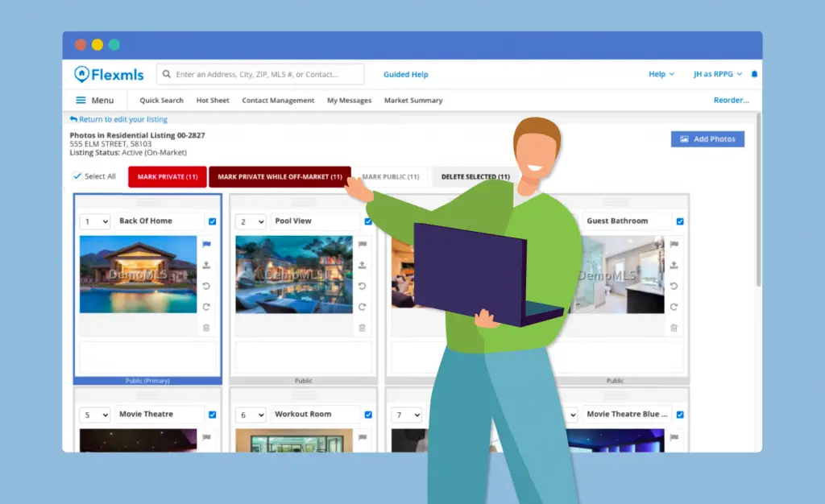This screenshot has height=504, width=825.
Task: Open the order dropdown for photo 1
Action: tap(94, 221)
